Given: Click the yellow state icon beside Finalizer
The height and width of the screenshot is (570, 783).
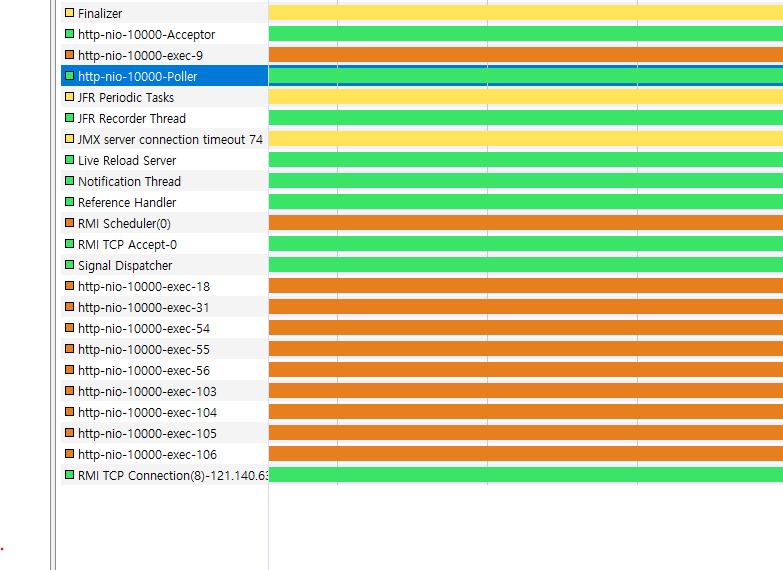Looking at the screenshot, I should point(69,12).
